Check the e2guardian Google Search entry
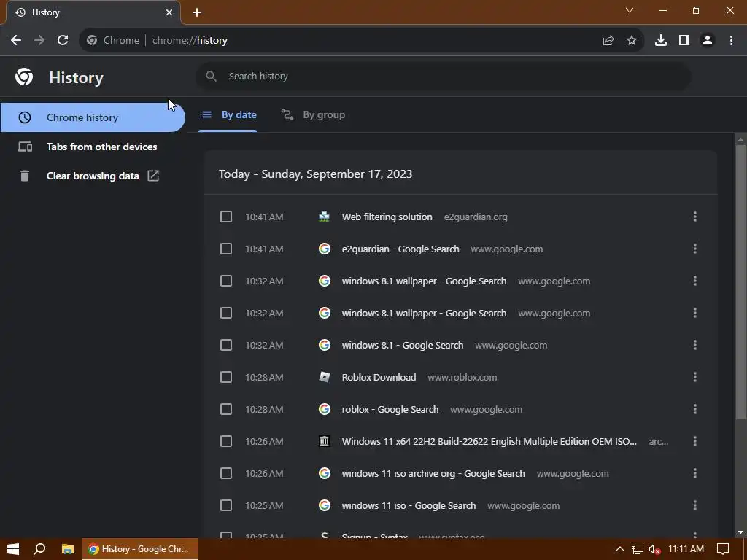 pyautogui.click(x=226, y=249)
